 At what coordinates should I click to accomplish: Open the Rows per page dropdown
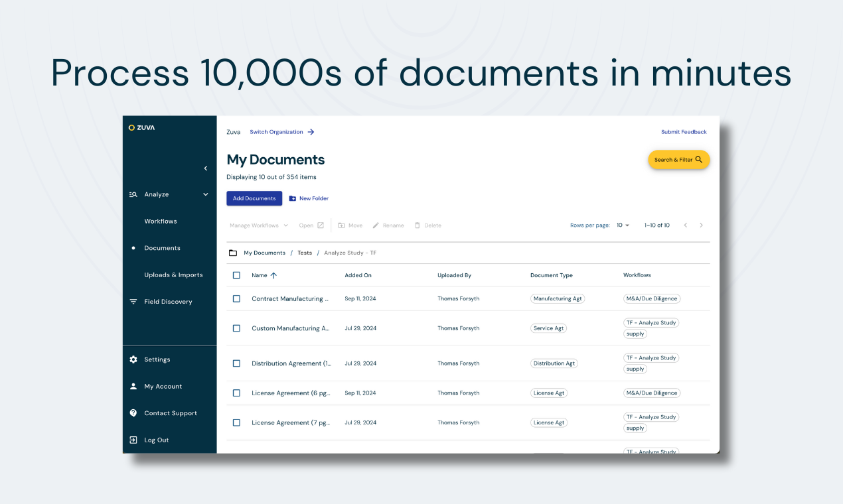click(623, 225)
